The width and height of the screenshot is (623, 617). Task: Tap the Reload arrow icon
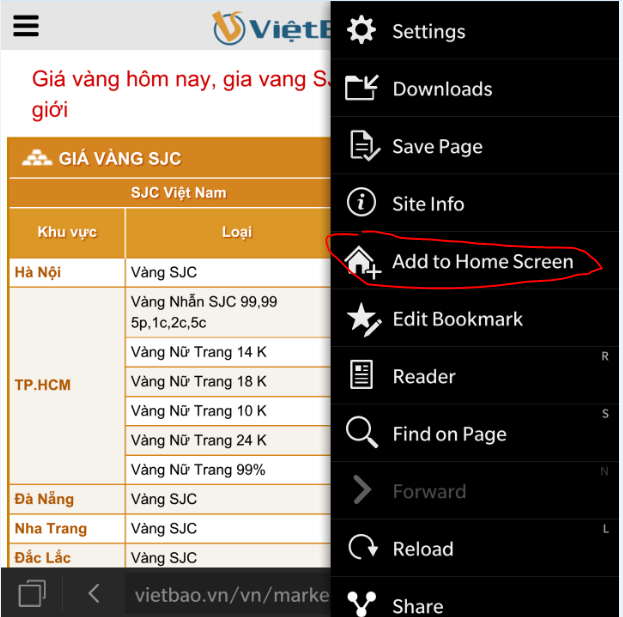363,548
